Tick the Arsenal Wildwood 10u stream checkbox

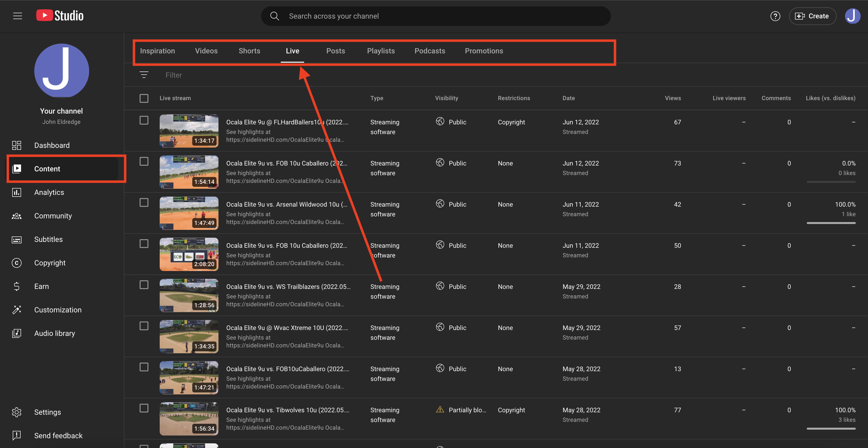pyautogui.click(x=144, y=202)
